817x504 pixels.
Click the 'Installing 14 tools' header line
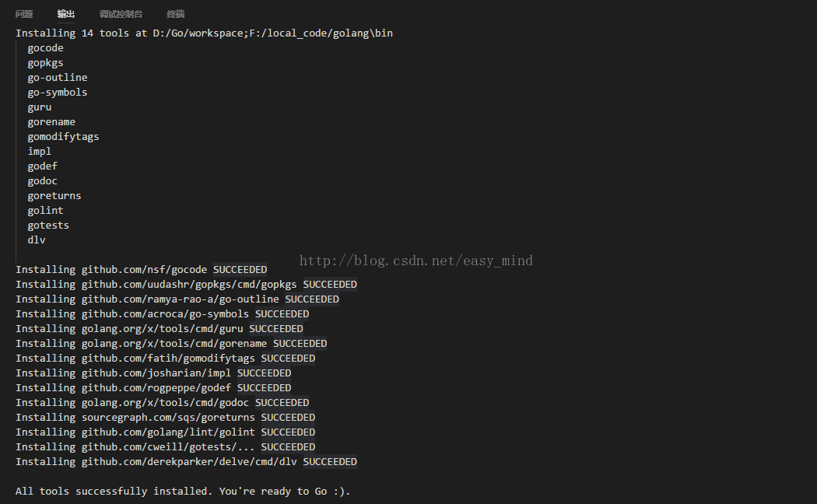coord(204,33)
